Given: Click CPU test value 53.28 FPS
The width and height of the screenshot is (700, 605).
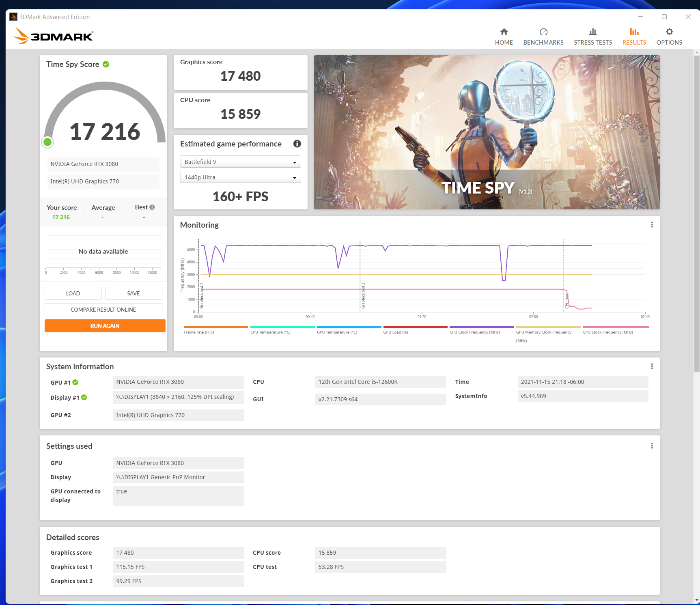Looking at the screenshot, I should [x=381, y=567].
